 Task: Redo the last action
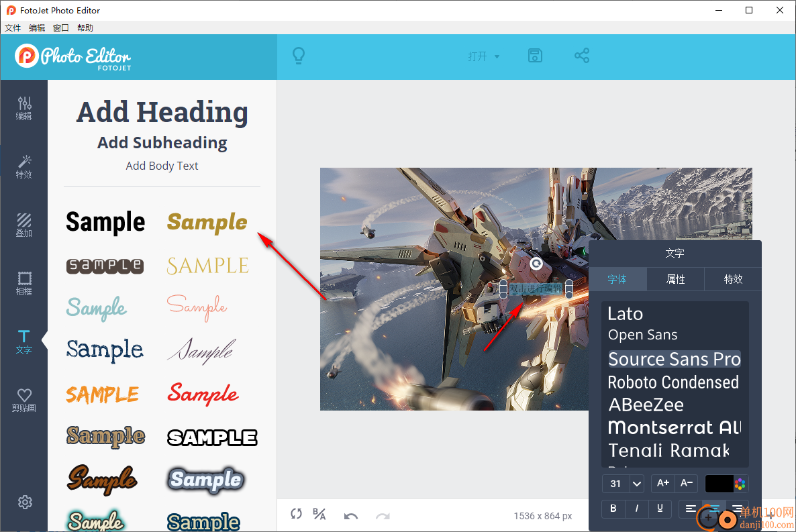[x=383, y=516]
